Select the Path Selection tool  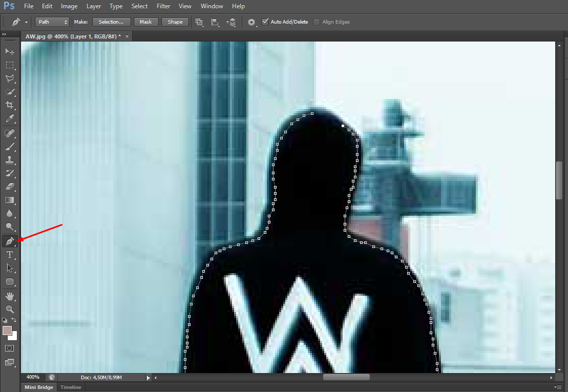10,268
